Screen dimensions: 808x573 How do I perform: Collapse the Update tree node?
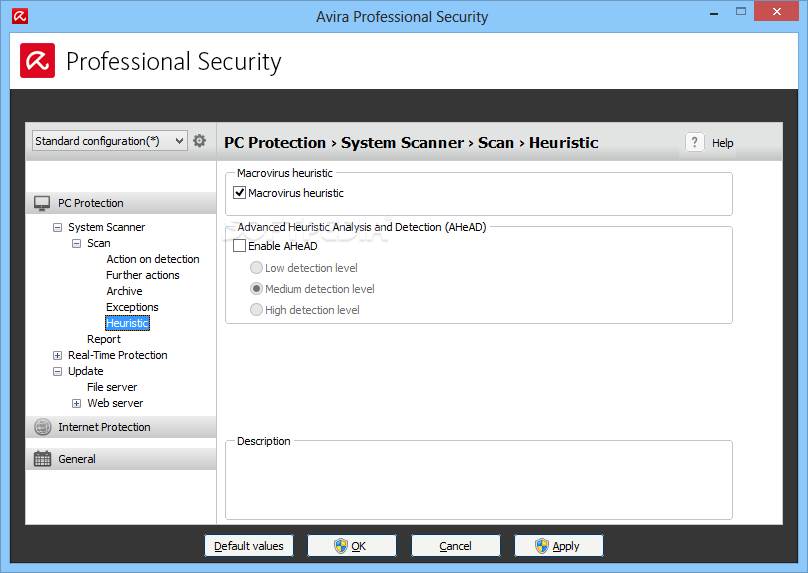click(58, 372)
